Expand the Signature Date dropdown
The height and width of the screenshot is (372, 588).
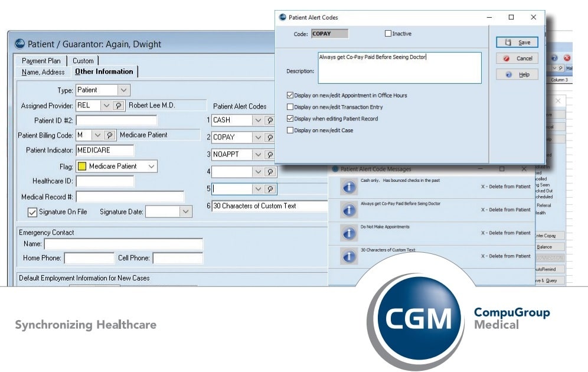[186, 211]
